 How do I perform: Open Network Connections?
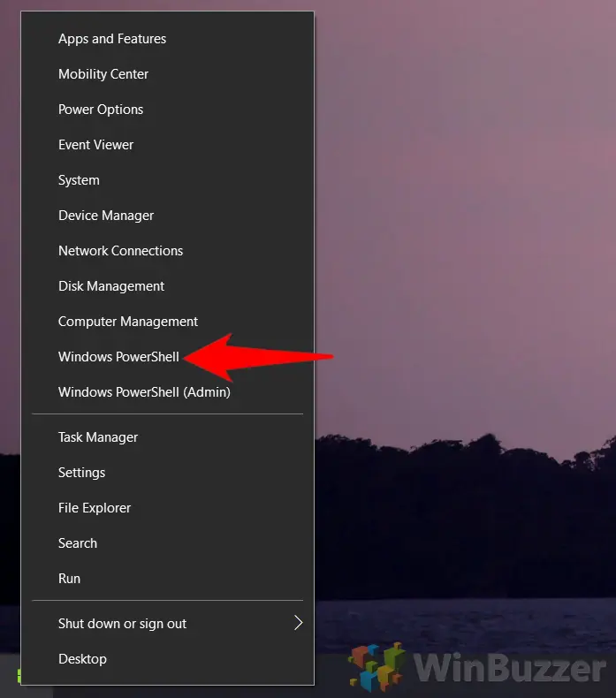167,251
